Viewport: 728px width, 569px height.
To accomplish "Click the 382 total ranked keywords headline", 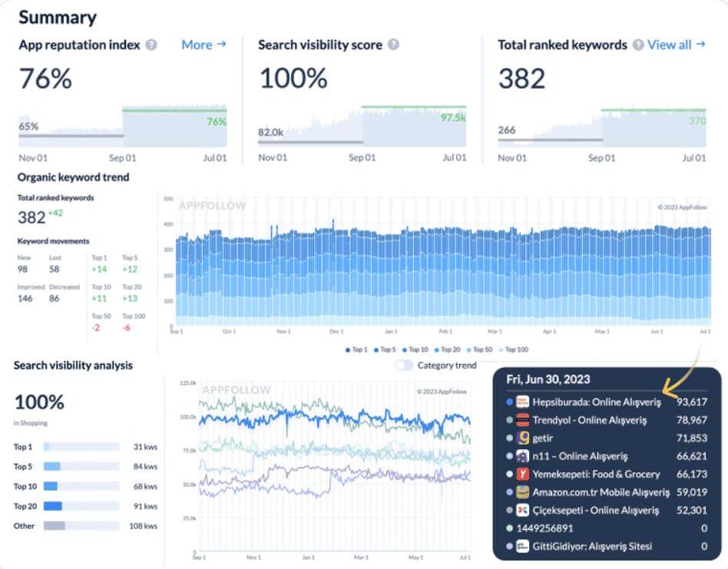I will (x=522, y=78).
